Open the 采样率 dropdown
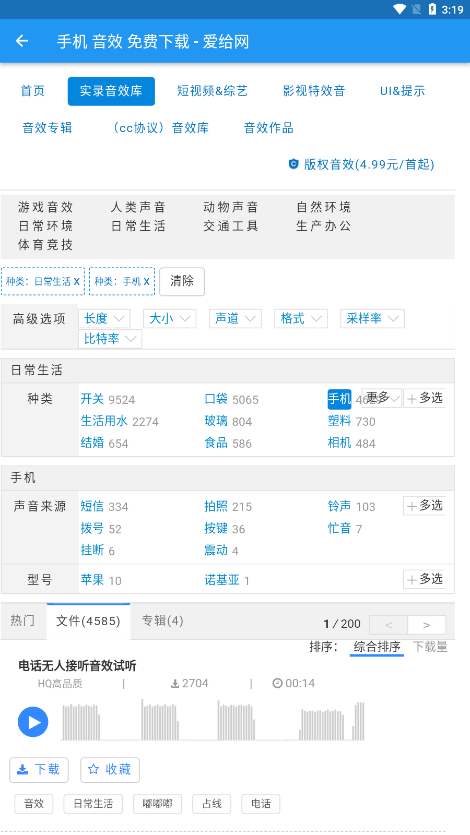The image size is (470, 835). 373,318
